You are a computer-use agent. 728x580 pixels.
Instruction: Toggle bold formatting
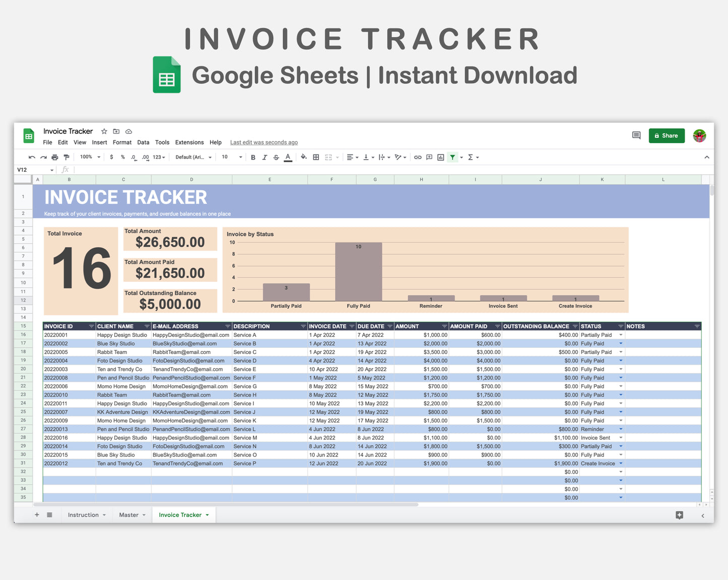tap(253, 158)
